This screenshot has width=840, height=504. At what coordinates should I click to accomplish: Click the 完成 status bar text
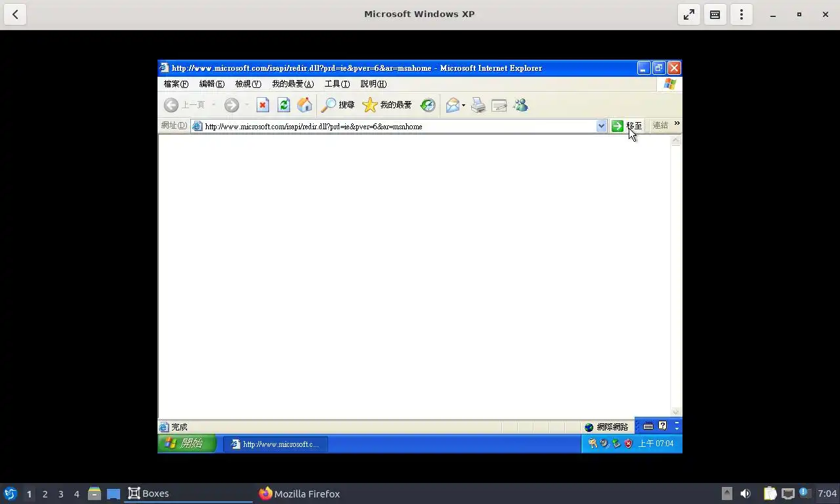tap(179, 427)
